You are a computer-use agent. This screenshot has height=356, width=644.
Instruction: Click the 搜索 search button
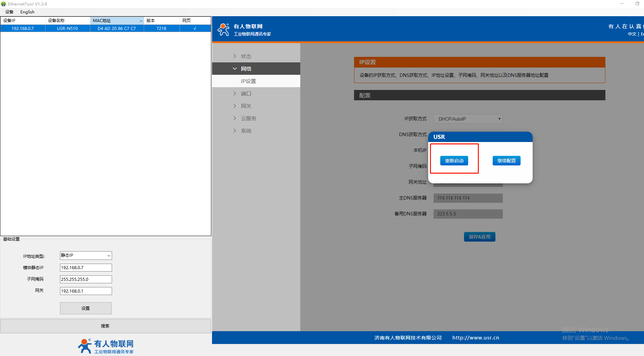click(x=105, y=326)
